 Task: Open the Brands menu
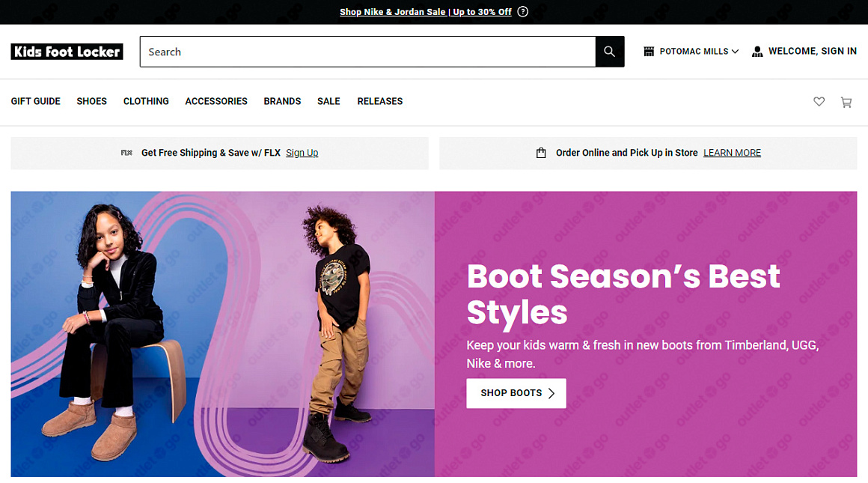tap(282, 101)
